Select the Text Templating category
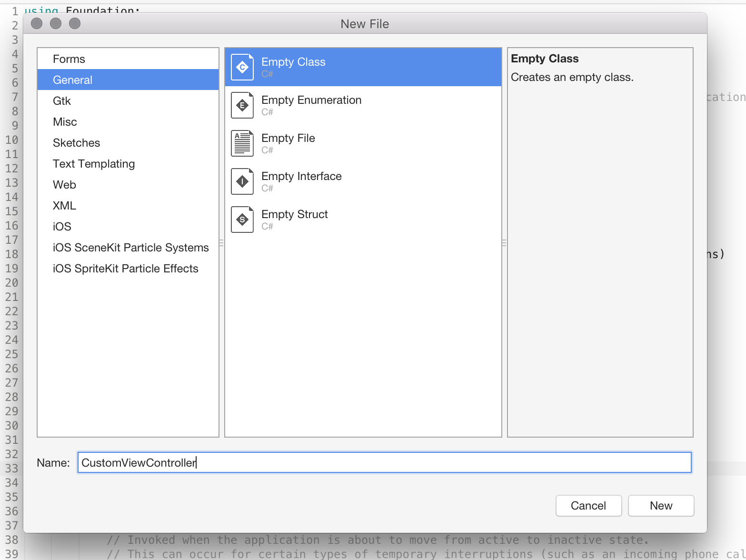746x560 pixels. [x=93, y=163]
